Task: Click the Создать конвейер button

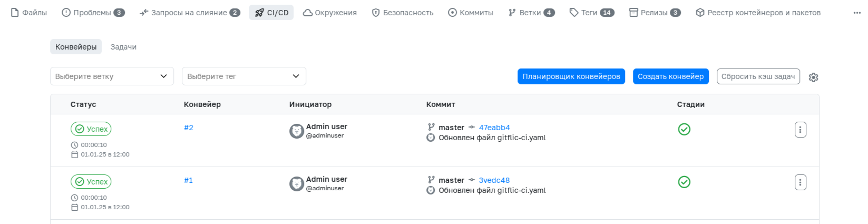Action: tap(670, 76)
